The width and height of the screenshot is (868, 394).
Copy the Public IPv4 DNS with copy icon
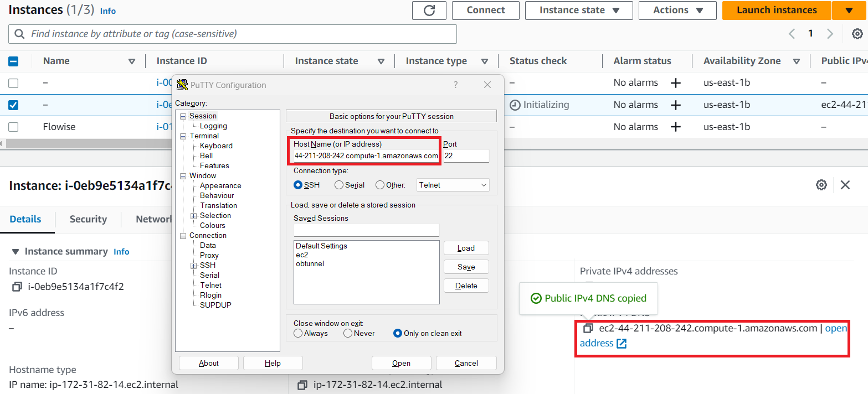point(588,328)
